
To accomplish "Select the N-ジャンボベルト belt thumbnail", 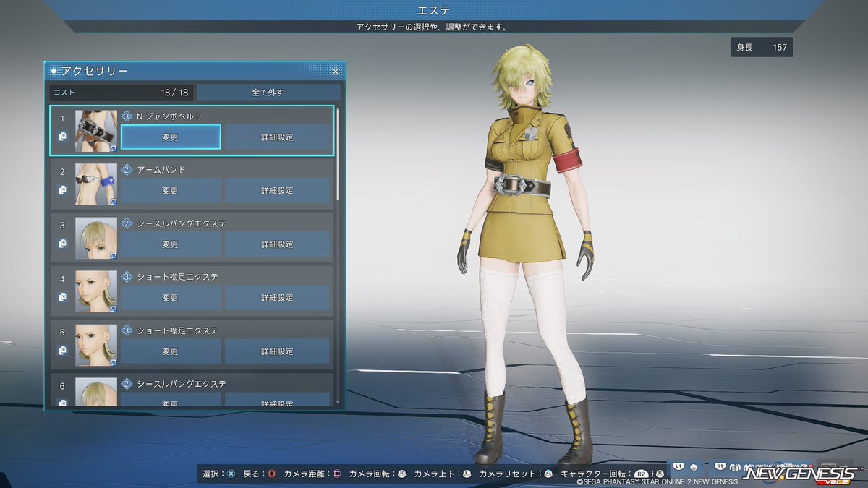I will point(96,131).
